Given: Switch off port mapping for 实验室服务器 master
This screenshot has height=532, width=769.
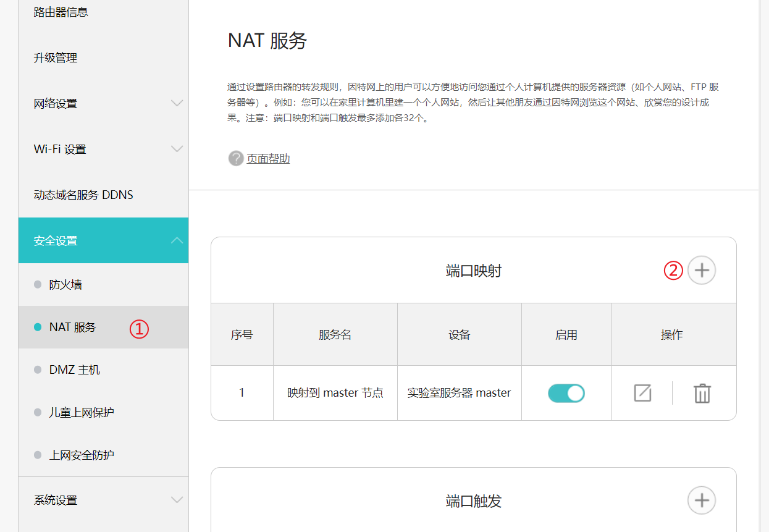Looking at the screenshot, I should click(566, 393).
